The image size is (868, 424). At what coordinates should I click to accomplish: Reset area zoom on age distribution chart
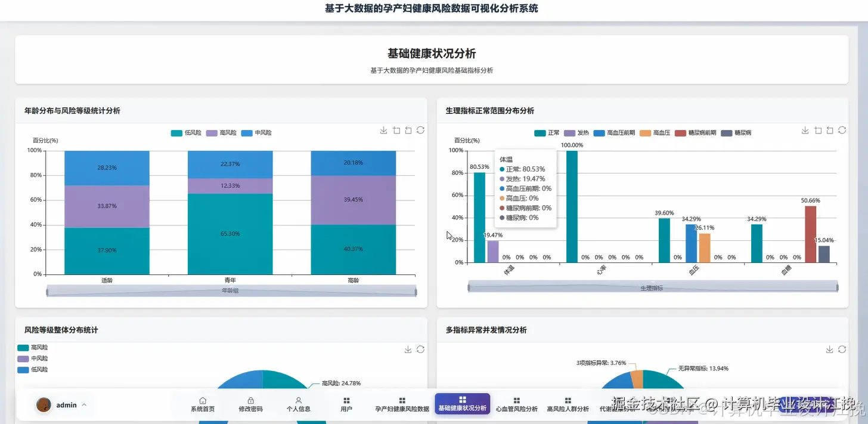pyautogui.click(x=408, y=131)
